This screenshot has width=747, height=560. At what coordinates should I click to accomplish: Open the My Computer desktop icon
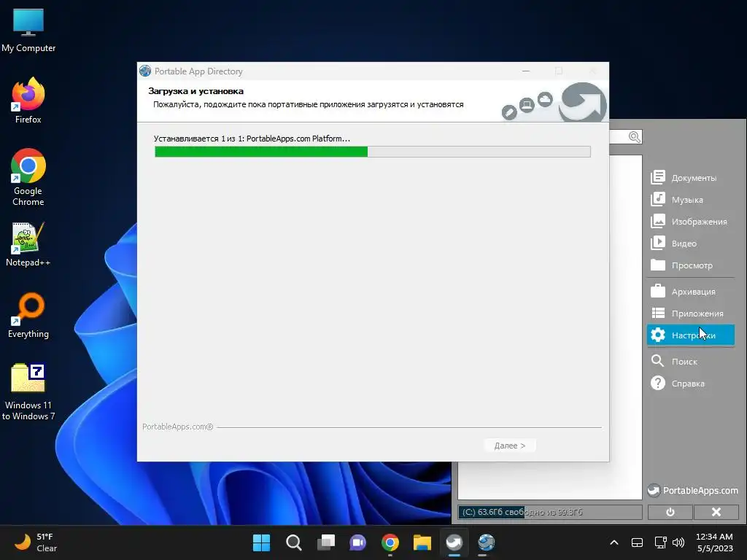point(28,31)
